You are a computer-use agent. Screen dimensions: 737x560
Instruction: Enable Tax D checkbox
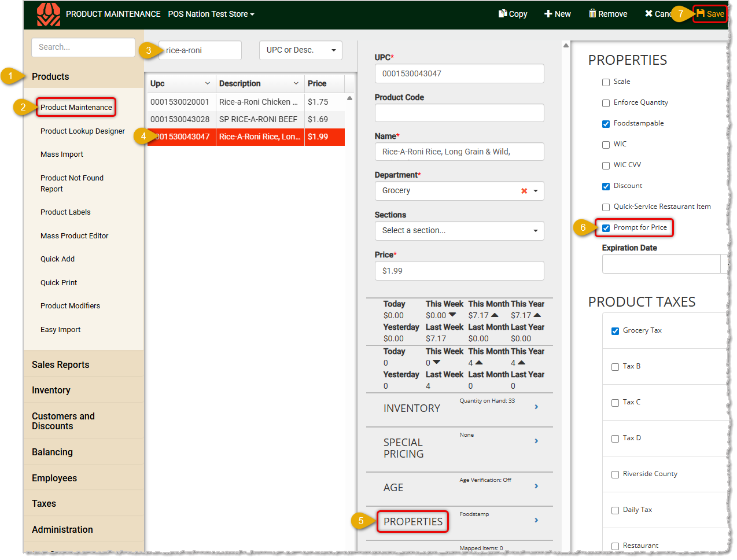[x=615, y=439]
